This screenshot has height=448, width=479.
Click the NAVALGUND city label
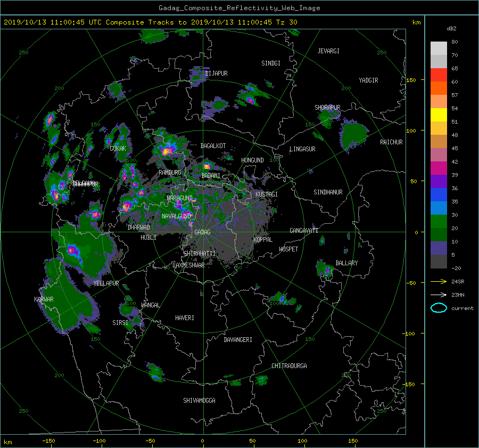click(x=176, y=216)
